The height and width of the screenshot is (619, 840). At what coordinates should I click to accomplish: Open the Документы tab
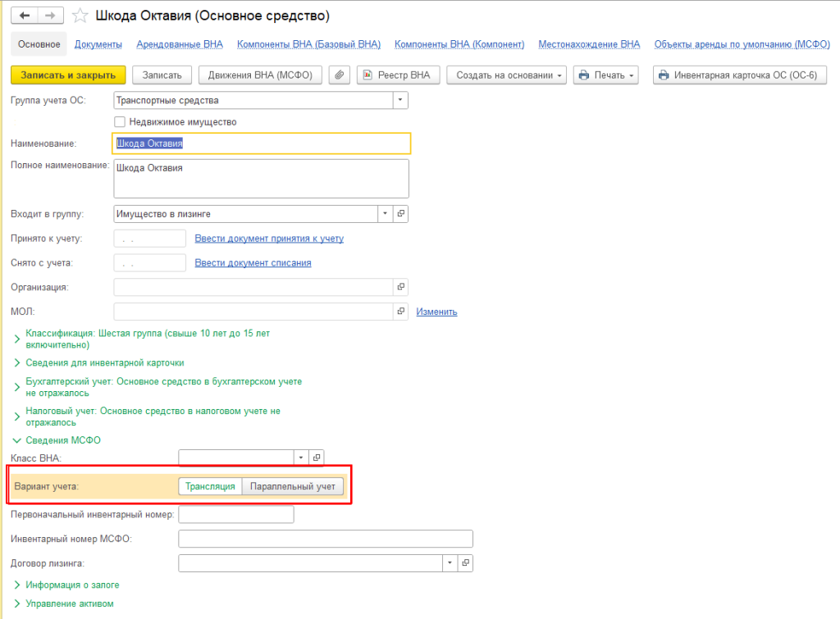[98, 44]
